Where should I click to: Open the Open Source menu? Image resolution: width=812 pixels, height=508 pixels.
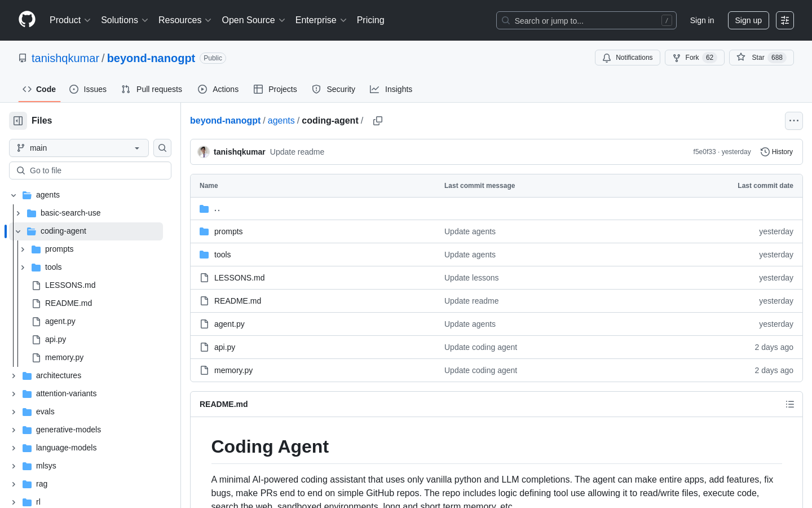(x=254, y=20)
